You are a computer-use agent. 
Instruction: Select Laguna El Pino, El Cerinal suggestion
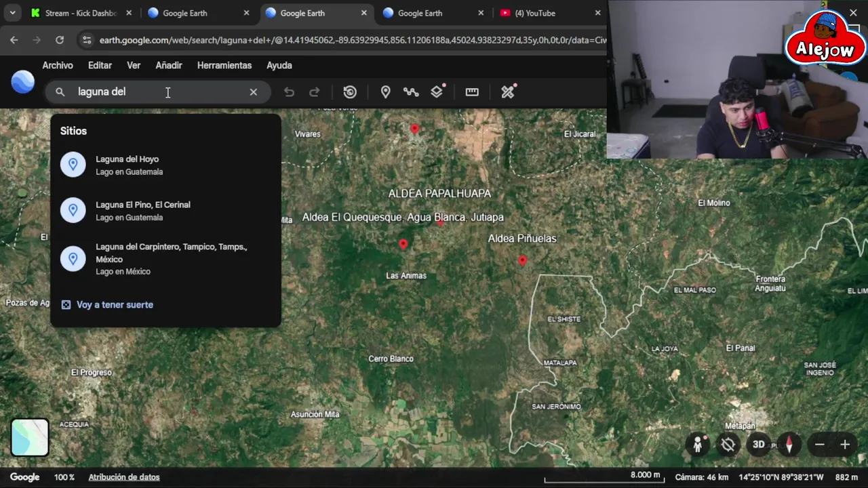[x=165, y=211]
